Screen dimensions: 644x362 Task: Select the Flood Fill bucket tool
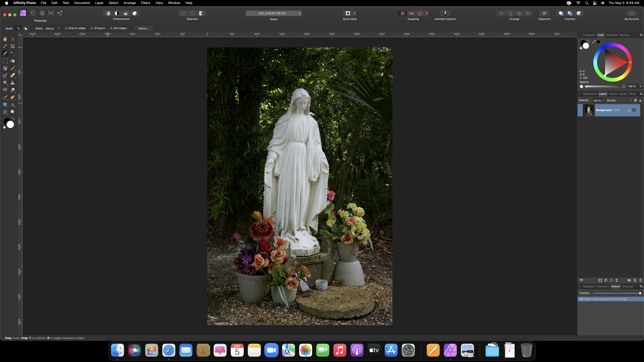tap(12, 61)
